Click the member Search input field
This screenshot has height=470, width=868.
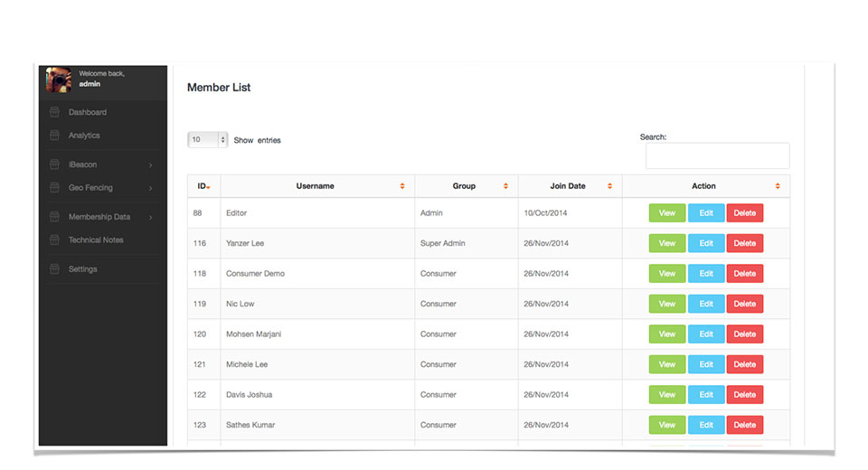(x=717, y=155)
